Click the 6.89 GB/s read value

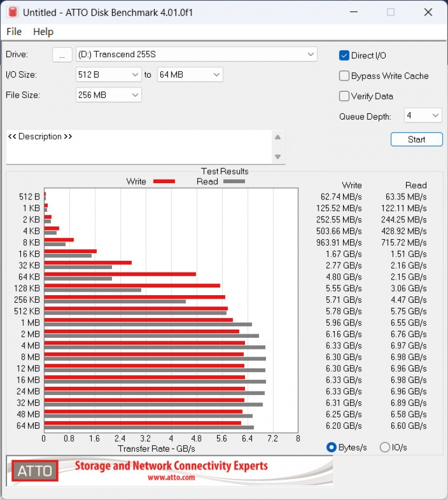pyautogui.click(x=409, y=403)
